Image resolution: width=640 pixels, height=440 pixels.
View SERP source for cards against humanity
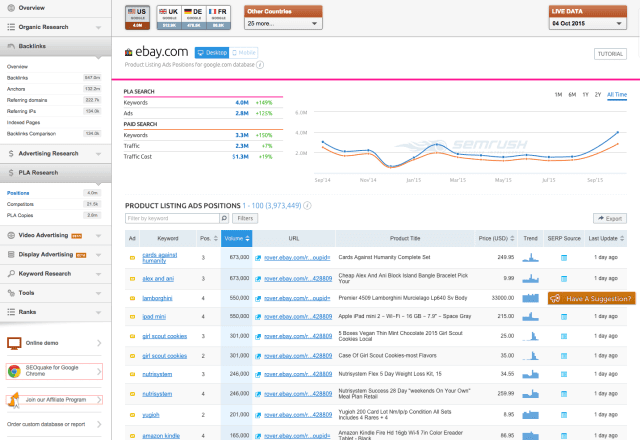click(x=564, y=258)
